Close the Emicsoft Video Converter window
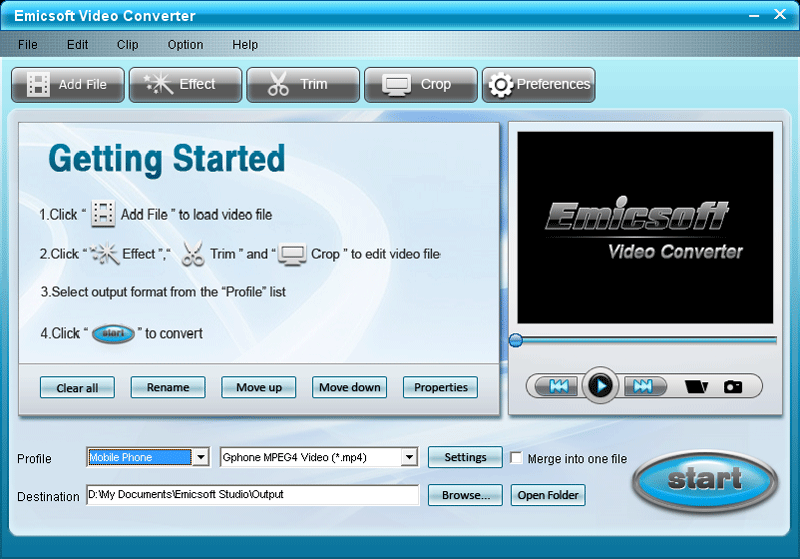800x559 pixels. click(780, 14)
